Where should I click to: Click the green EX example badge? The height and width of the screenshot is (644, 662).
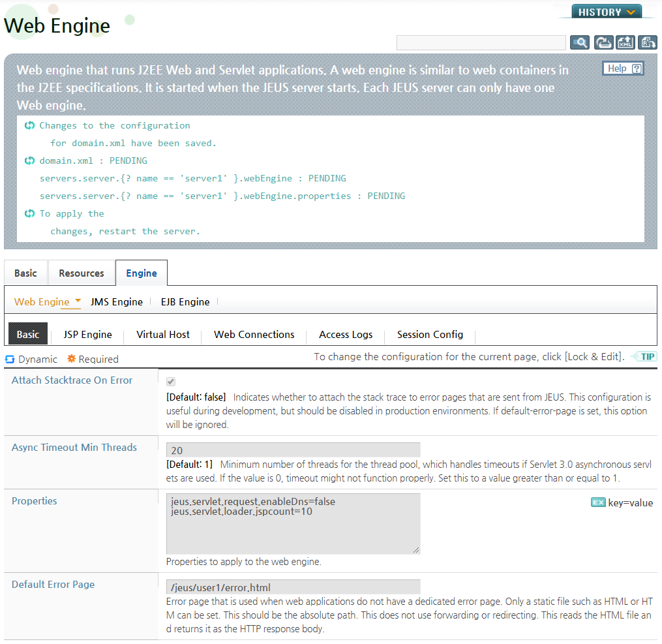click(x=598, y=502)
